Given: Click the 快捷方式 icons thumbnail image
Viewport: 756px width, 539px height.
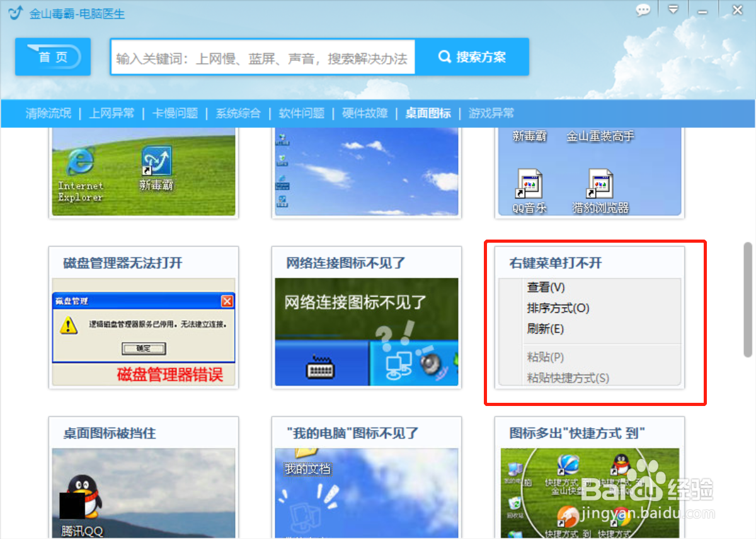Looking at the screenshot, I should [x=590, y=493].
